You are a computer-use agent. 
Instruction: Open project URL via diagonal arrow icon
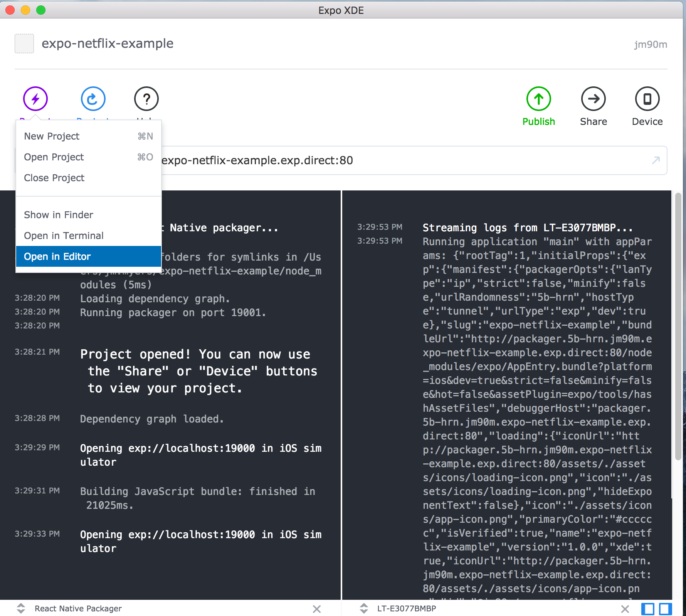point(655,160)
